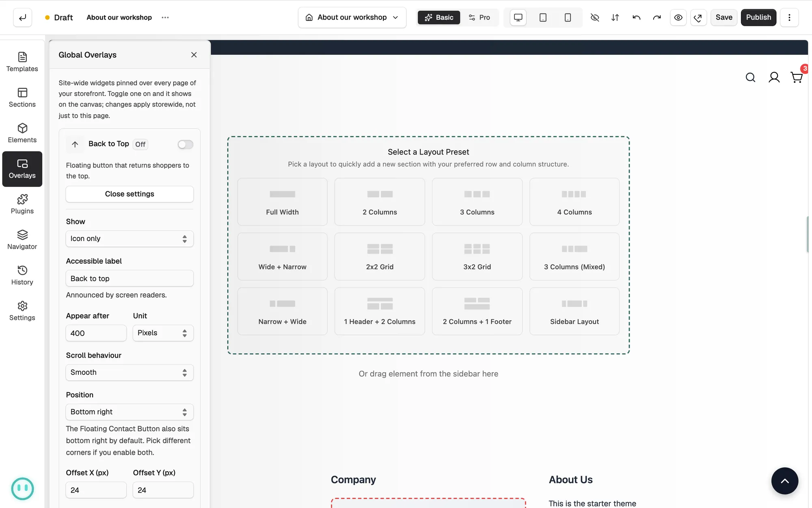Switch to Pro editor mode
Viewport: 812px width, 508px height.
pyautogui.click(x=479, y=17)
